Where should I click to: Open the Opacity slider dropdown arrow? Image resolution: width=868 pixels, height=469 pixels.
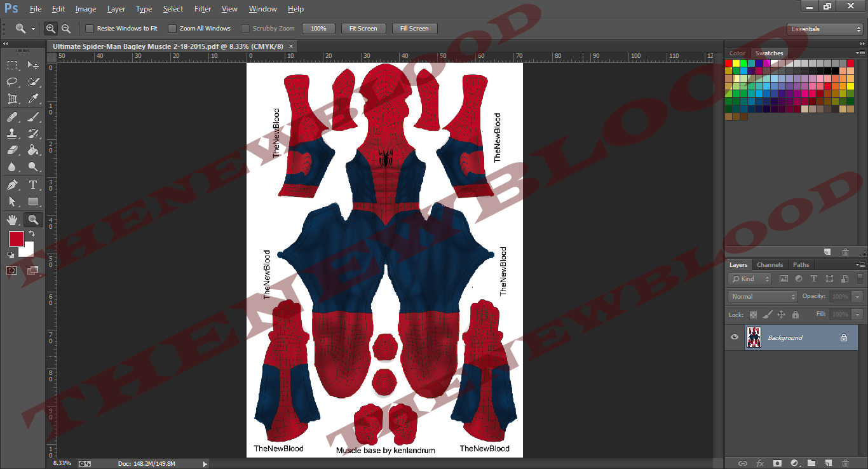(x=858, y=297)
